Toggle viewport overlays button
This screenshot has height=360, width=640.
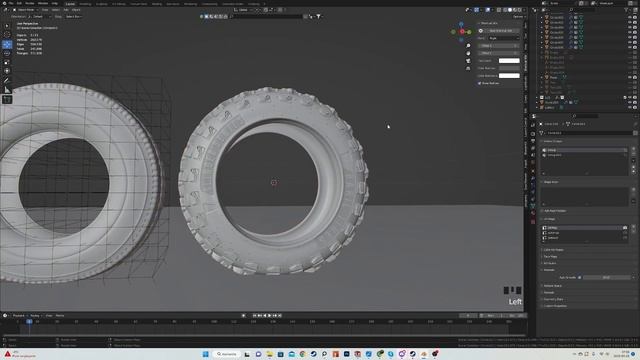[488, 10]
